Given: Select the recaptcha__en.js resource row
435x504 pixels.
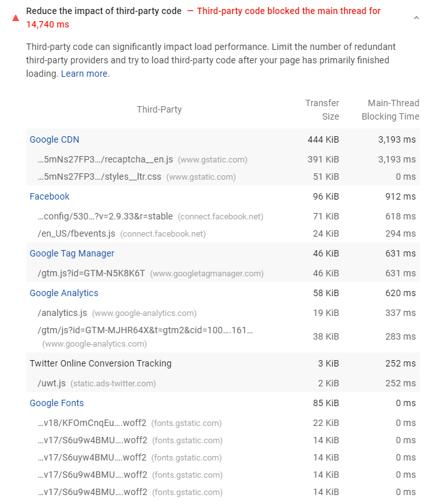Looking at the screenshot, I should pos(223,159).
